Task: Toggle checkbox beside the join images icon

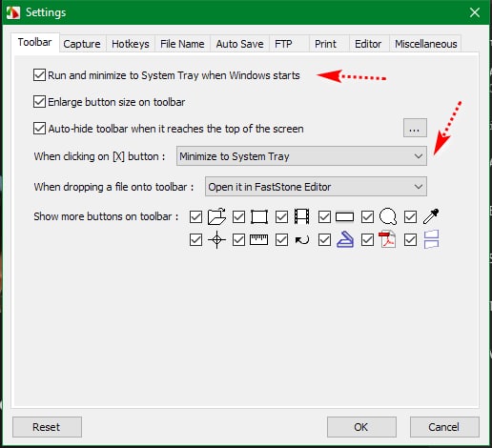Action: click(x=410, y=240)
